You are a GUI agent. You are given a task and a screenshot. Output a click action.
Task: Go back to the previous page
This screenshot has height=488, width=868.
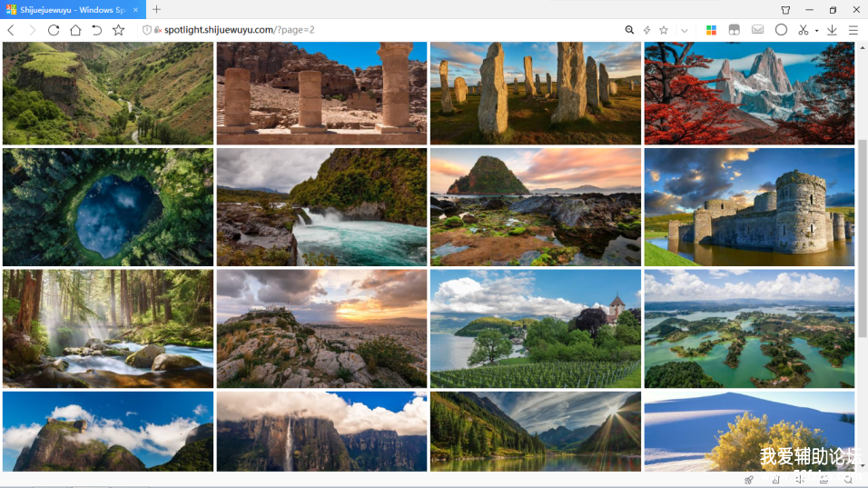pos(11,30)
